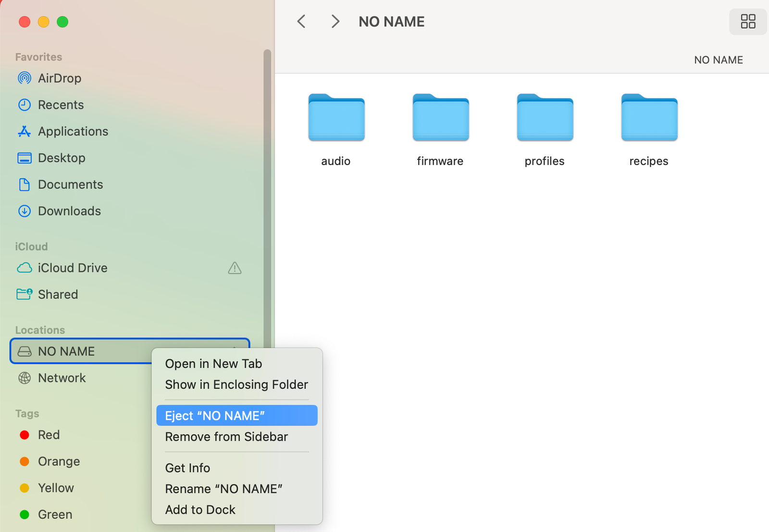Open Documents in the sidebar
769x532 pixels.
[x=130, y=185]
